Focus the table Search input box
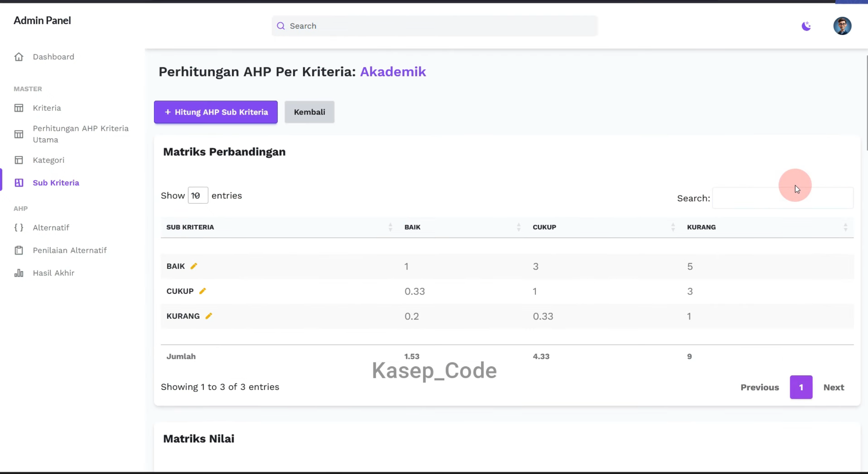This screenshot has height=474, width=868. (783, 198)
